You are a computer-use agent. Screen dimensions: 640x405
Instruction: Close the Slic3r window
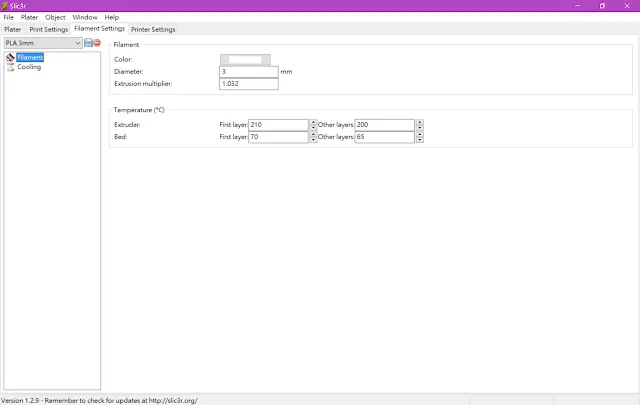point(627,6)
